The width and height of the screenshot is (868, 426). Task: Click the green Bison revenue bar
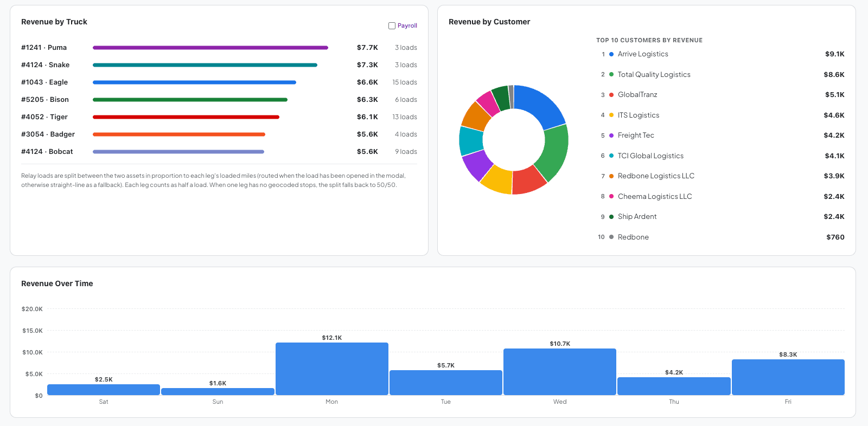point(190,100)
